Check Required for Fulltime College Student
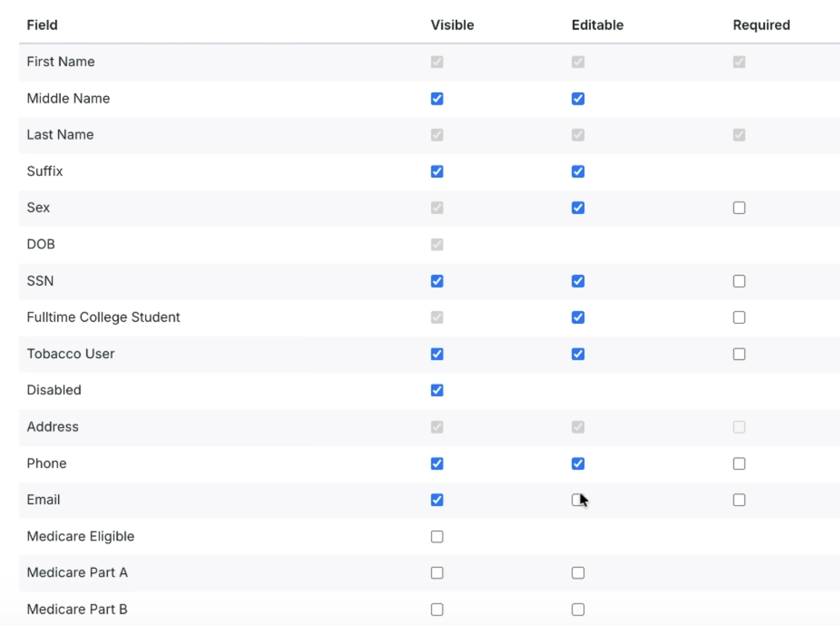This screenshot has width=840, height=626. click(739, 317)
